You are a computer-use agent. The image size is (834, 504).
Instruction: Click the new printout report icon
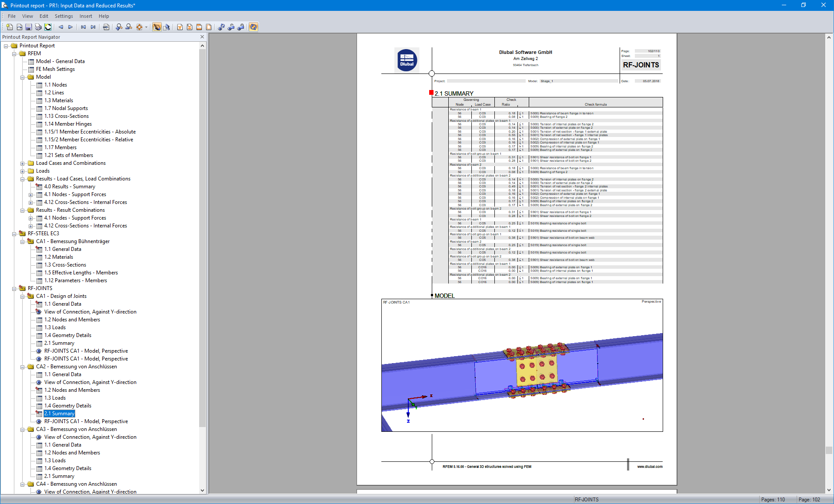pos(10,27)
